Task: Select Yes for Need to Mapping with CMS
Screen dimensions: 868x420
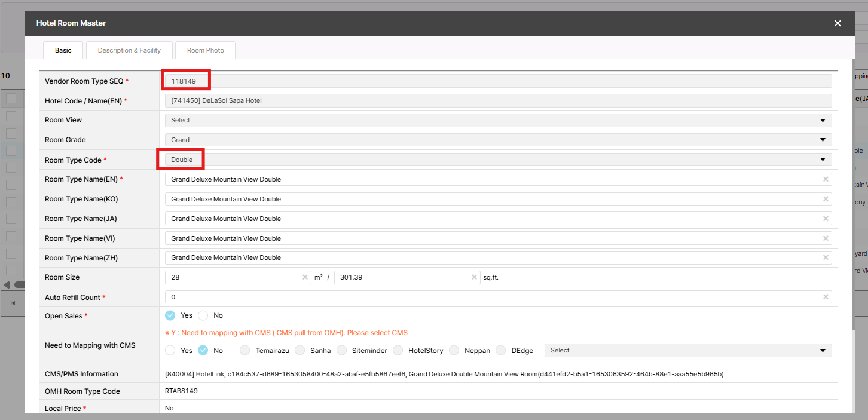Action: (170, 351)
